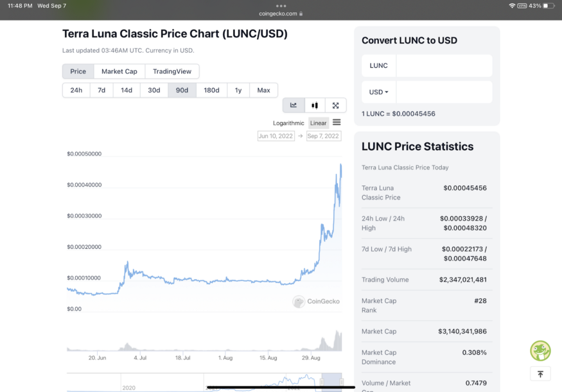Screen dimensions: 562x392
Task: Focus the LUNC amount input field
Action: (x=444, y=65)
